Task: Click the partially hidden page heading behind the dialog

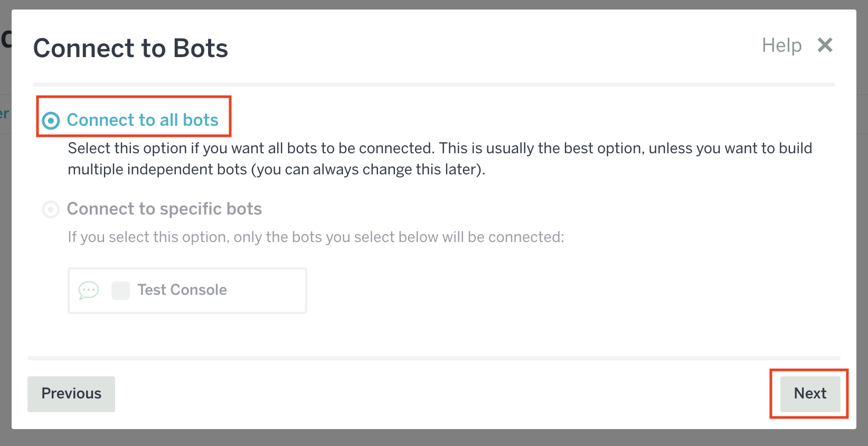Action: pyautogui.click(x=6, y=39)
